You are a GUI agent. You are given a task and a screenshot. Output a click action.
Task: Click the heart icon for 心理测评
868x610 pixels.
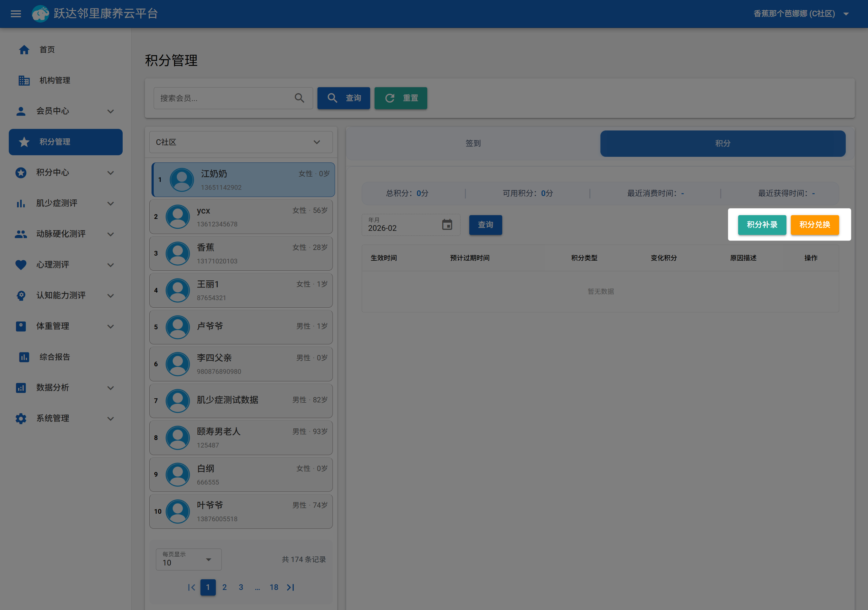coord(21,265)
